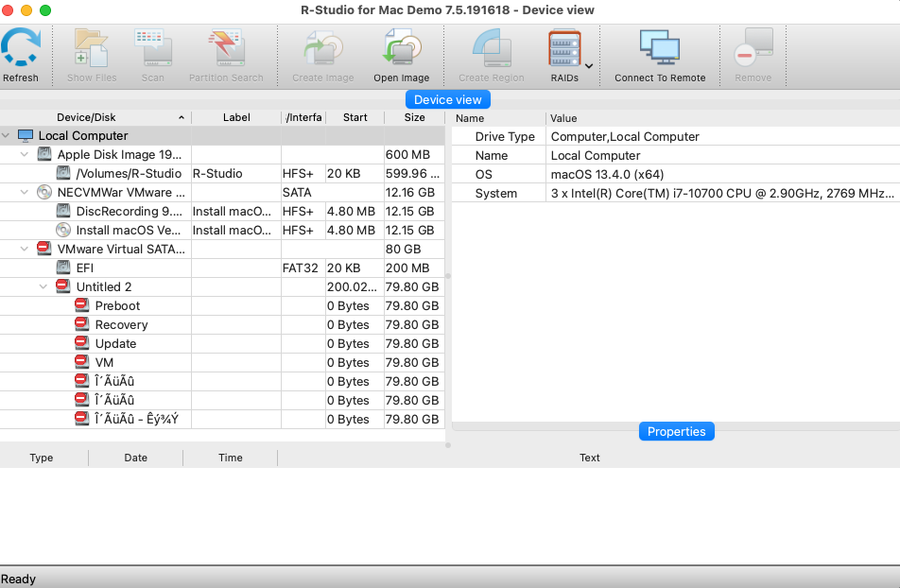Click the RAIDs toolbar icon
The width and height of the screenshot is (900, 588).
tap(564, 47)
